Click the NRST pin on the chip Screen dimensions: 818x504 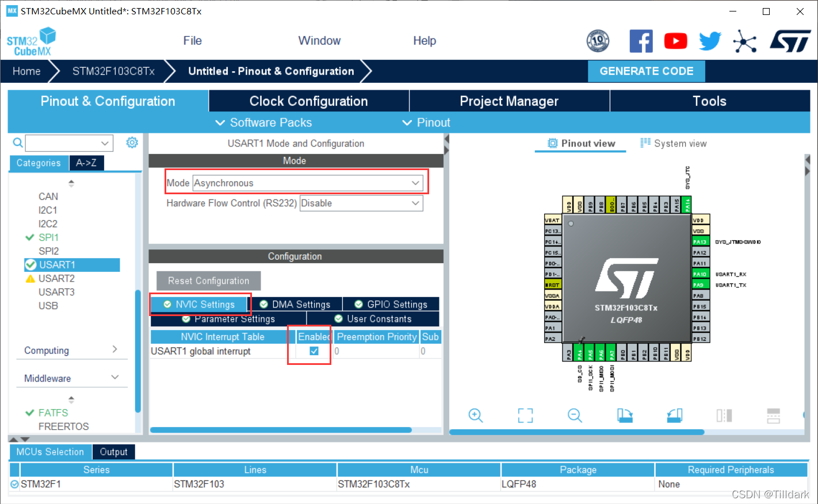pos(553,285)
